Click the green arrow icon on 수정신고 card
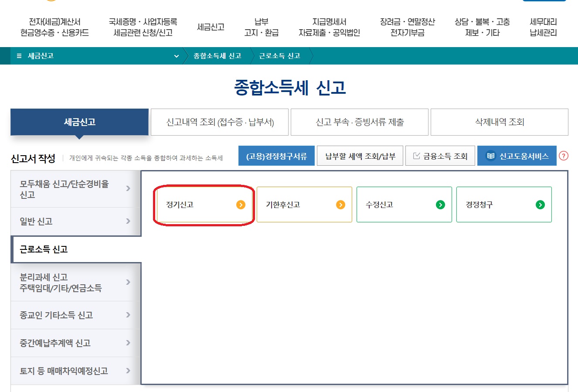This screenshot has width=578, height=392. [440, 205]
